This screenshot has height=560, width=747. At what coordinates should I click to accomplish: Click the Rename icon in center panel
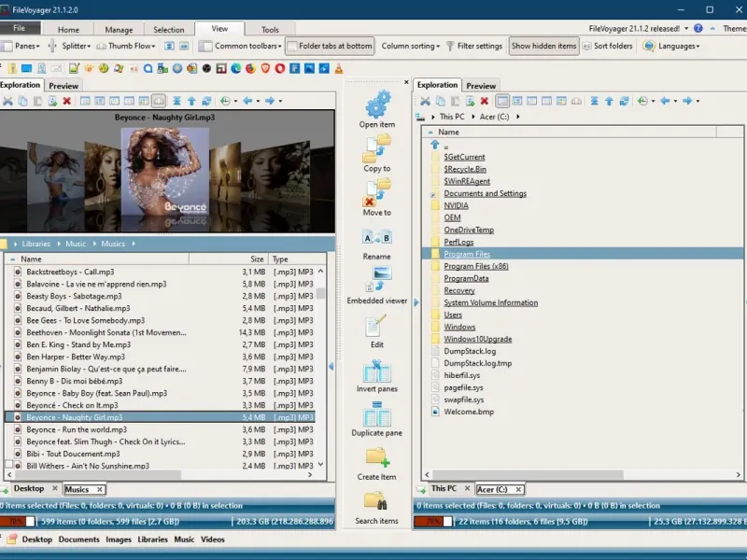click(377, 238)
